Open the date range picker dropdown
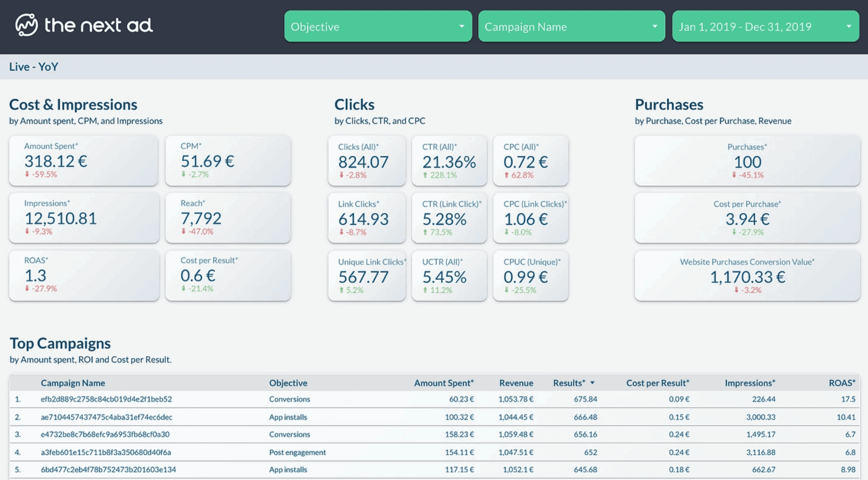Screen dimensions: 868x480 pos(765,27)
